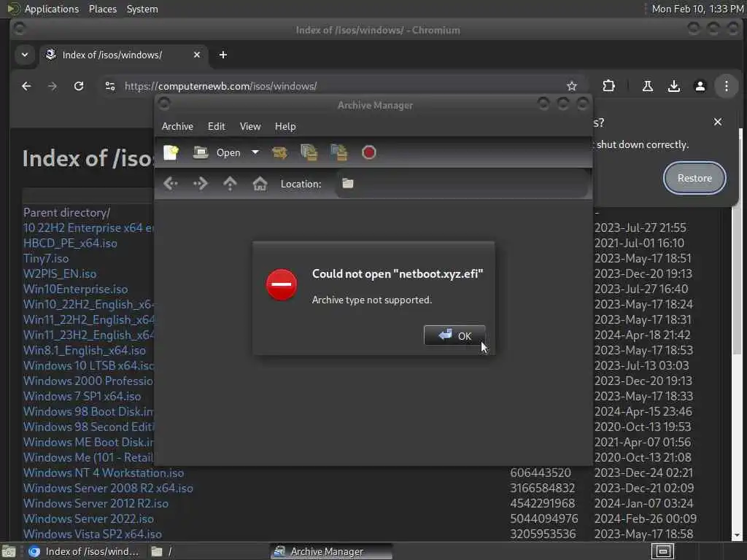747x560 pixels.
Task: Click the Open archive toolbar button
Action: [x=217, y=152]
